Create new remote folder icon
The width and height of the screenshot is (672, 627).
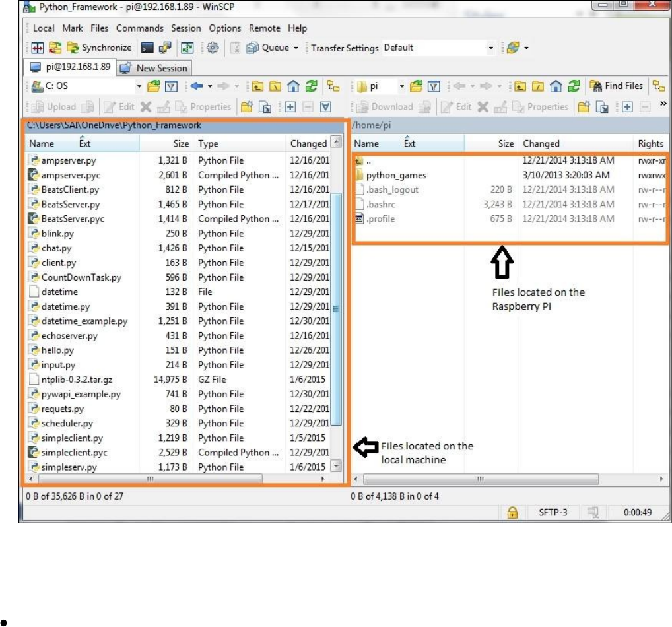tap(584, 107)
